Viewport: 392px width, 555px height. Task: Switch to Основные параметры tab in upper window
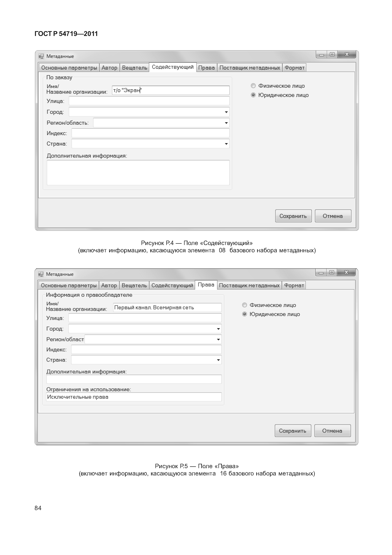coord(69,68)
